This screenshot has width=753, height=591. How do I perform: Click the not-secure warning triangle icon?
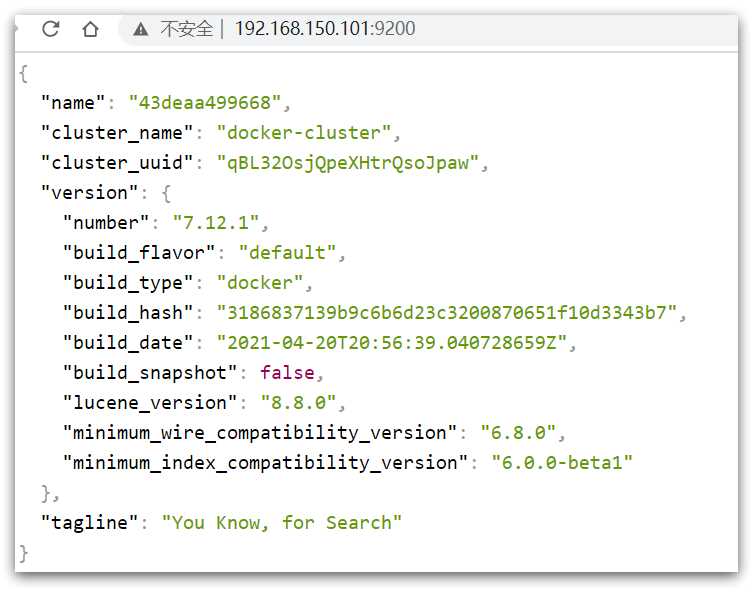141,29
